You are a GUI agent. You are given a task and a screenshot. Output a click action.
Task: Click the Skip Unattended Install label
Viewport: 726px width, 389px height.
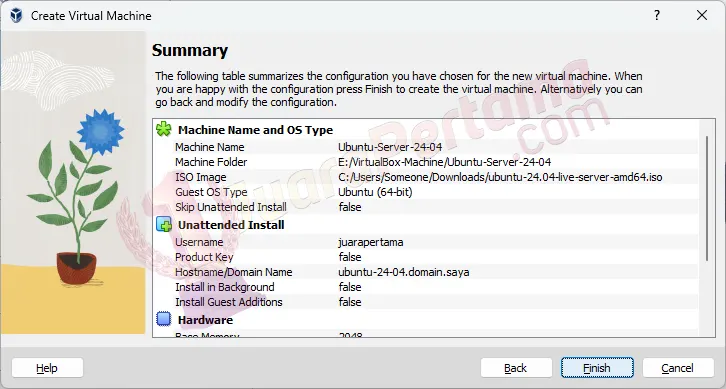[231, 207]
